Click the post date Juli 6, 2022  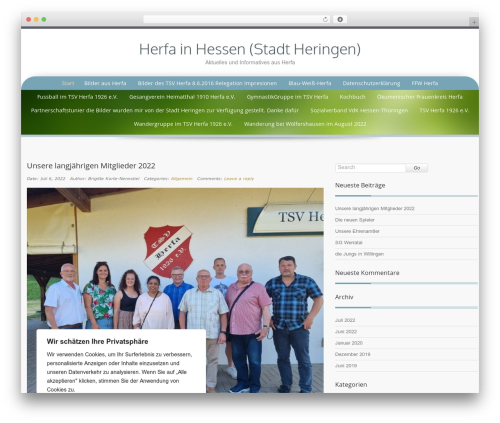click(53, 179)
